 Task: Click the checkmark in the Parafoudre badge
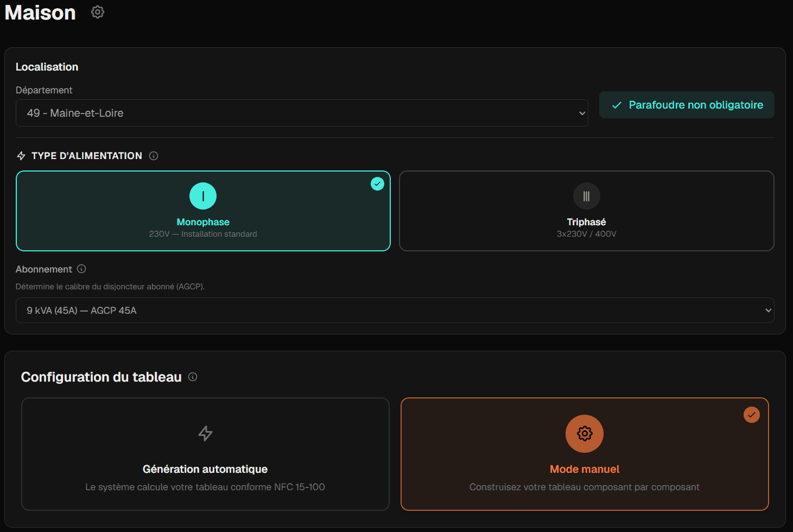(616, 105)
